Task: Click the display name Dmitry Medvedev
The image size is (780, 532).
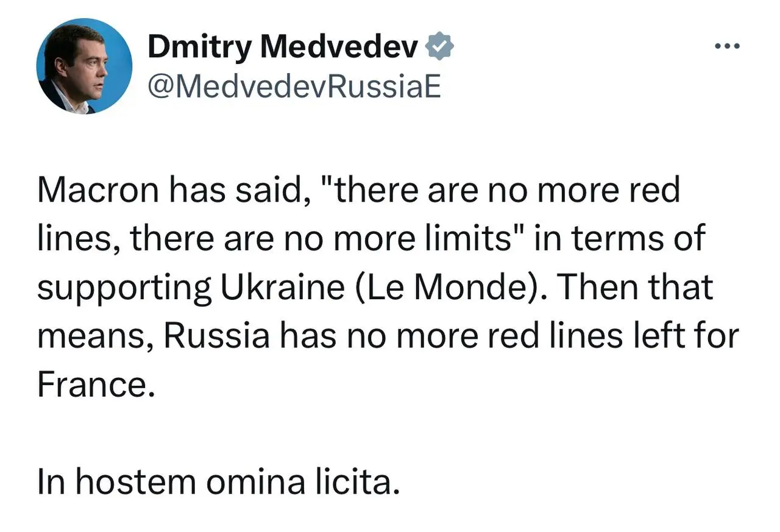Action: pos(283,47)
